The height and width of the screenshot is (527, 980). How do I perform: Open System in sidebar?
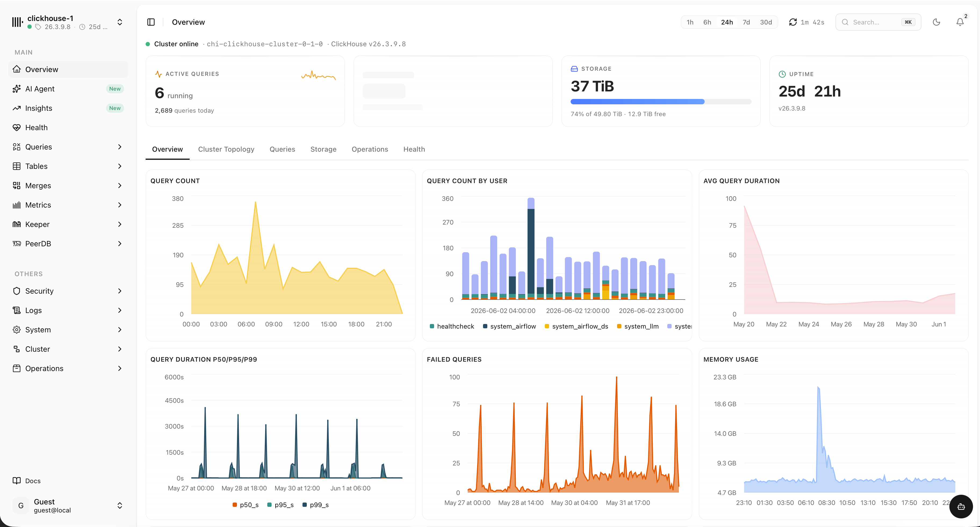tap(68, 330)
